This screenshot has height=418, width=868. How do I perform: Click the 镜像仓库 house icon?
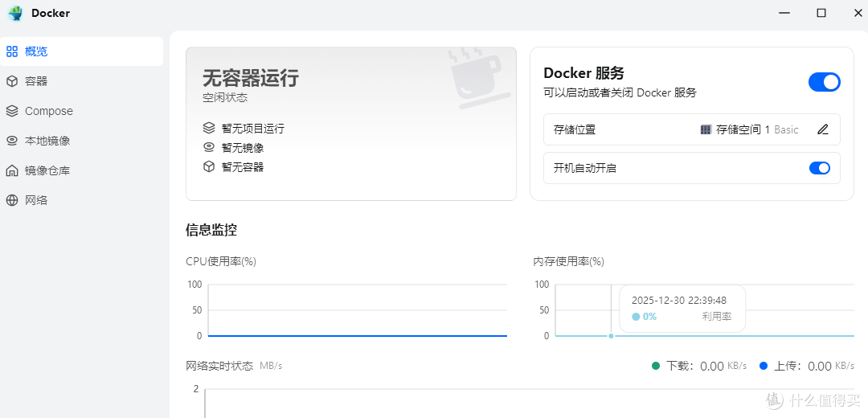tap(12, 170)
